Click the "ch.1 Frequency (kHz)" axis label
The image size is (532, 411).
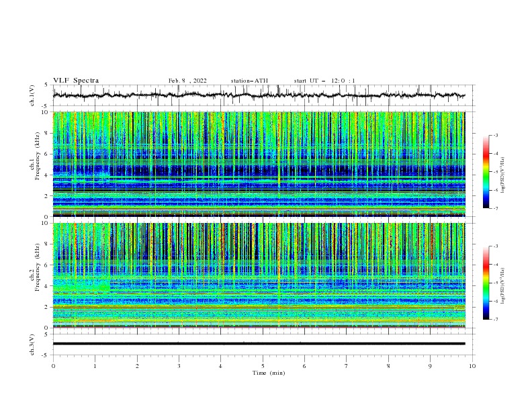(35, 156)
